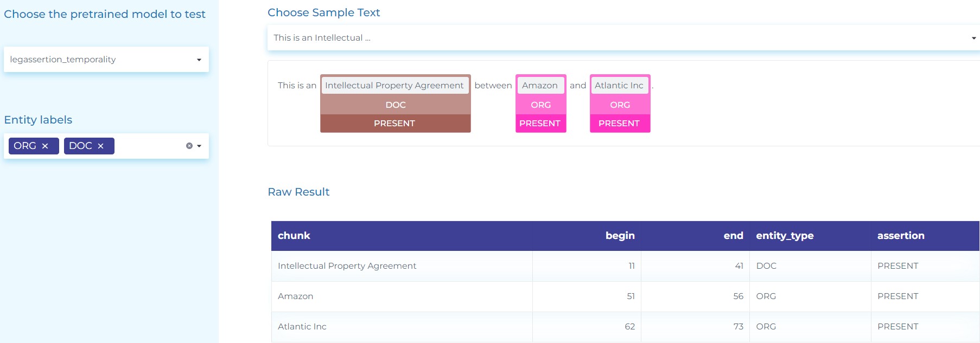Click the Atlantic Inc entity chunk
The image size is (980, 343).
click(x=619, y=86)
